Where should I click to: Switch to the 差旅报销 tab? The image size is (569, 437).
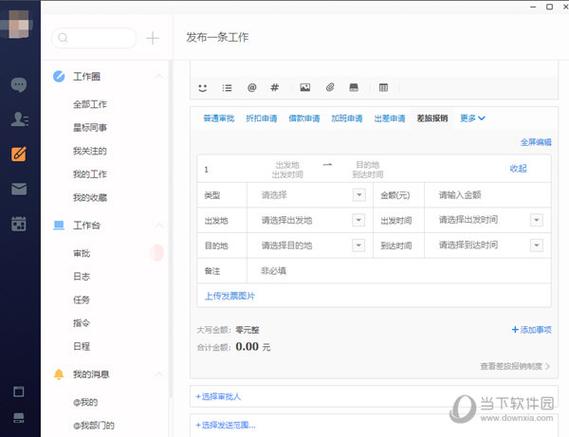point(432,118)
